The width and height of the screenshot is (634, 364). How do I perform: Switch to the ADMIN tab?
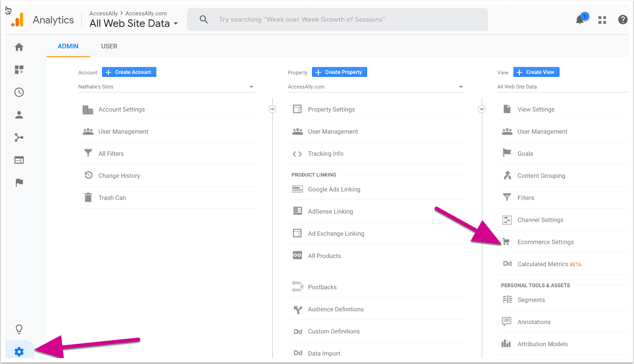(68, 46)
